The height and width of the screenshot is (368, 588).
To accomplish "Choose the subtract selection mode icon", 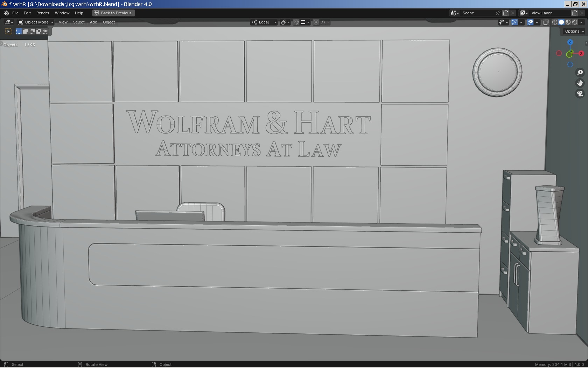I will [32, 31].
